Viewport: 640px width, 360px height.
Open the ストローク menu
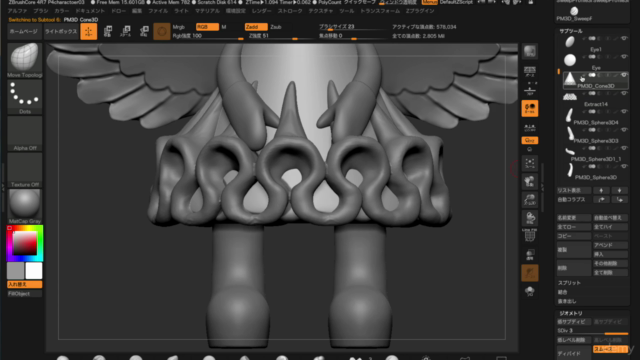(290, 11)
